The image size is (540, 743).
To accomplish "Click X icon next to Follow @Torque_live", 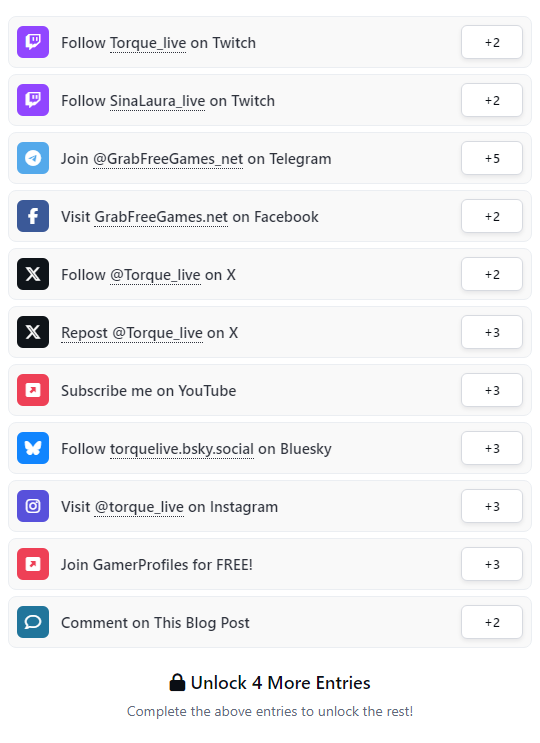I will point(33,274).
